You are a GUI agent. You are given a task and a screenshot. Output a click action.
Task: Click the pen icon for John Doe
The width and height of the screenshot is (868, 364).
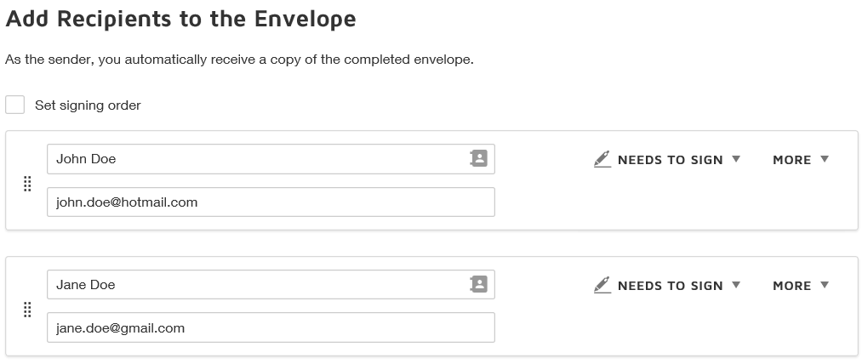pyautogui.click(x=602, y=159)
